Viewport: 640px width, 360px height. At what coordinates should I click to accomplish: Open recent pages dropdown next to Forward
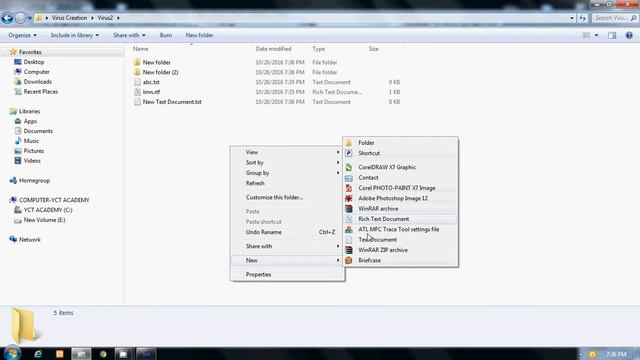tap(29, 18)
